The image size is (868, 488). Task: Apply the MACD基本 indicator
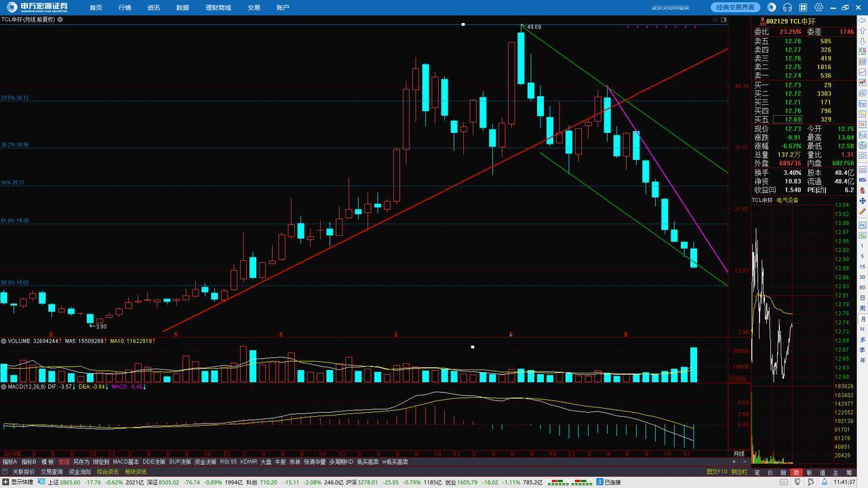[125, 462]
